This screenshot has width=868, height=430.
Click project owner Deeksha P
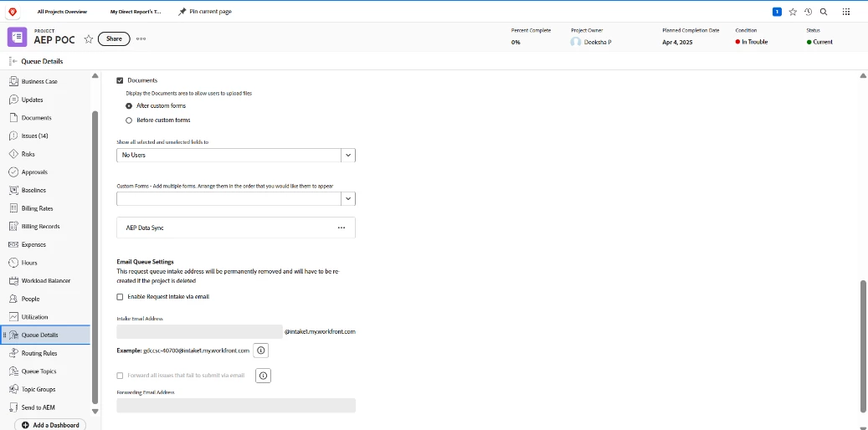click(598, 42)
